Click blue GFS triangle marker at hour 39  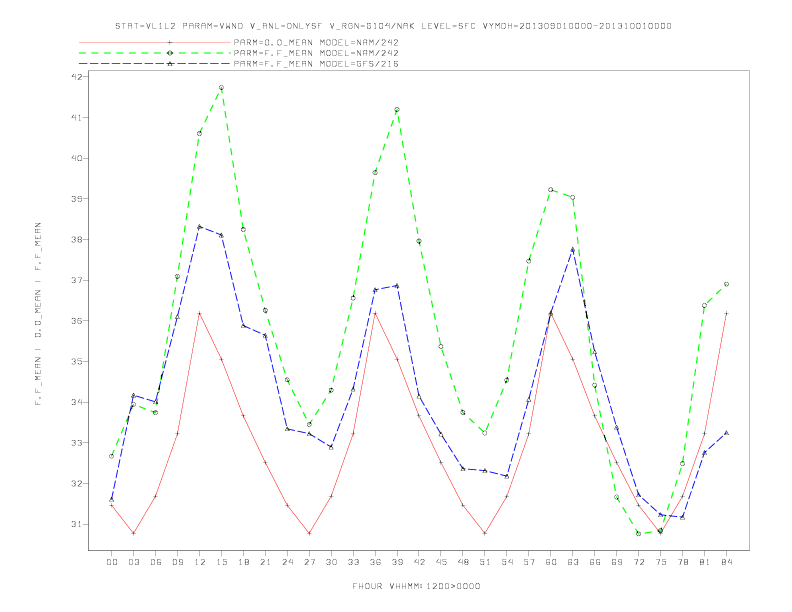click(397, 286)
